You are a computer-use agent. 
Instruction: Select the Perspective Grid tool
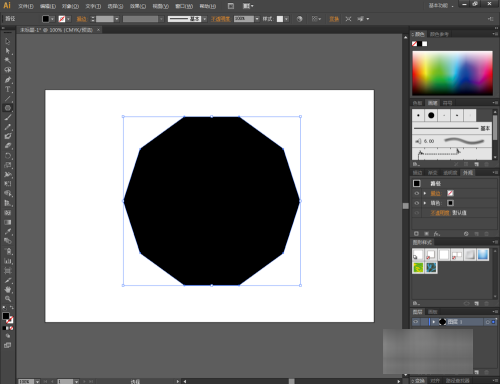8,203
